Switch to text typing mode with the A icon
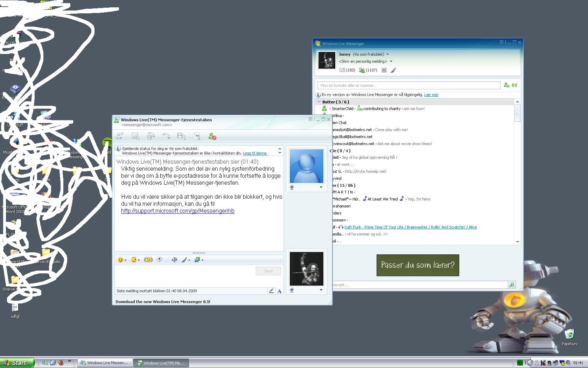Screen dimensions: 588x368 [279, 291]
